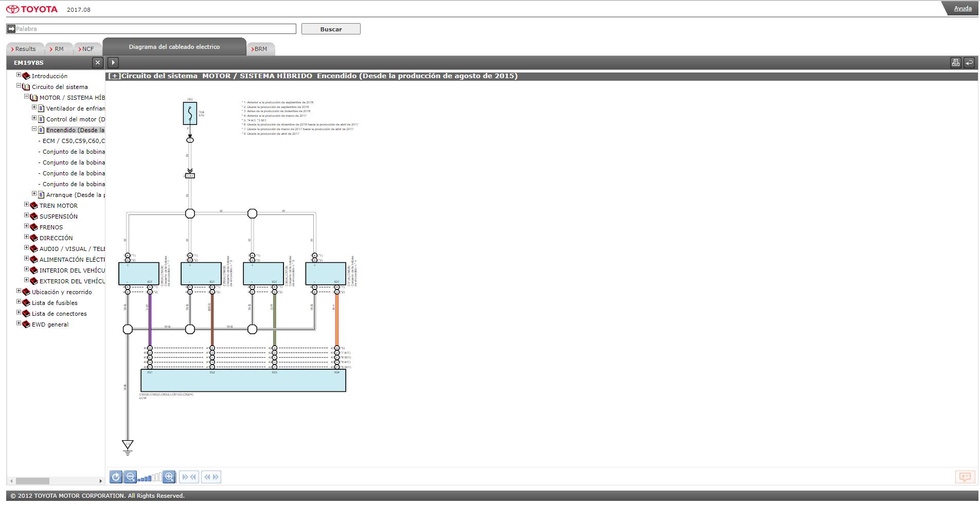The width and height of the screenshot is (980, 506).
Task: Open the feedback comment icon bottom right
Action: point(965,477)
